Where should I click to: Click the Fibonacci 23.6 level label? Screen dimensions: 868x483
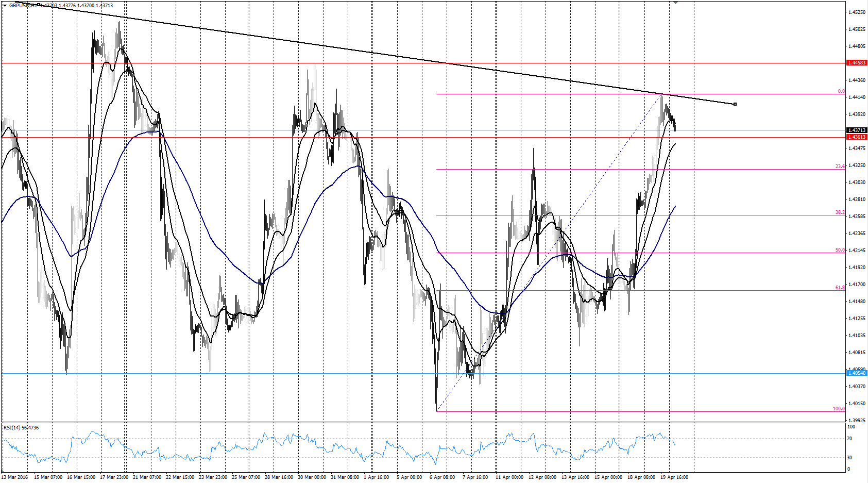840,166
